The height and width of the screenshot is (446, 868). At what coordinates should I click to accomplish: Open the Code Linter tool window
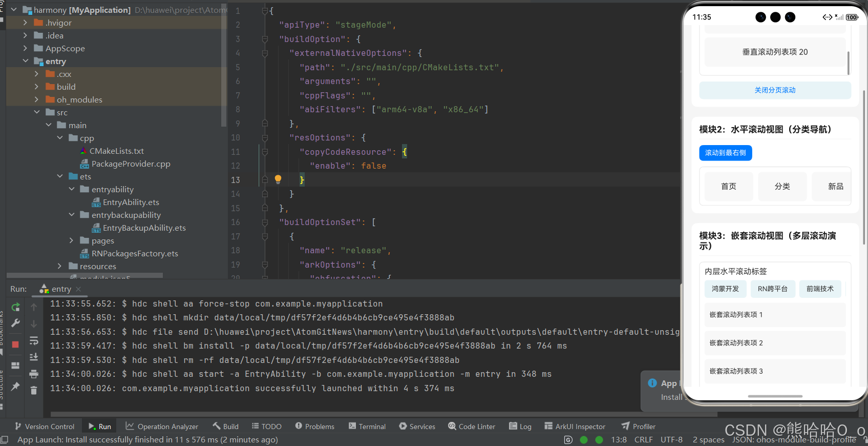tap(472, 427)
